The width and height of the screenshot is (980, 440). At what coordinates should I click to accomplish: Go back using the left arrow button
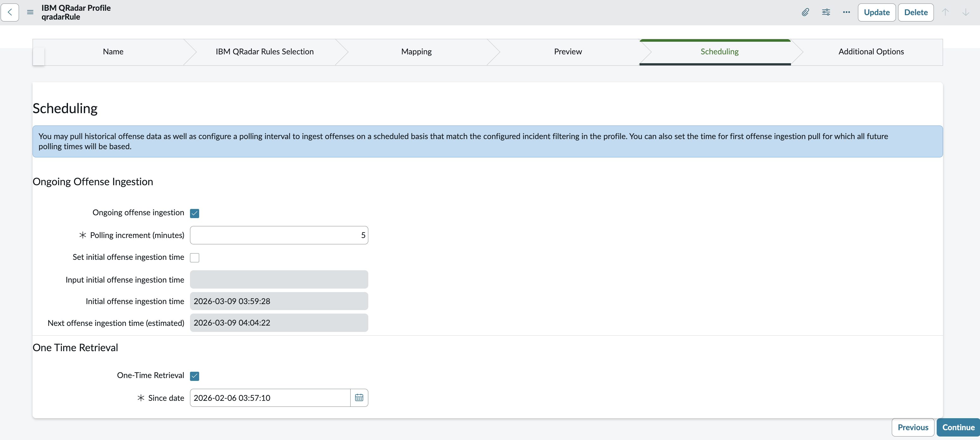pyautogui.click(x=10, y=12)
